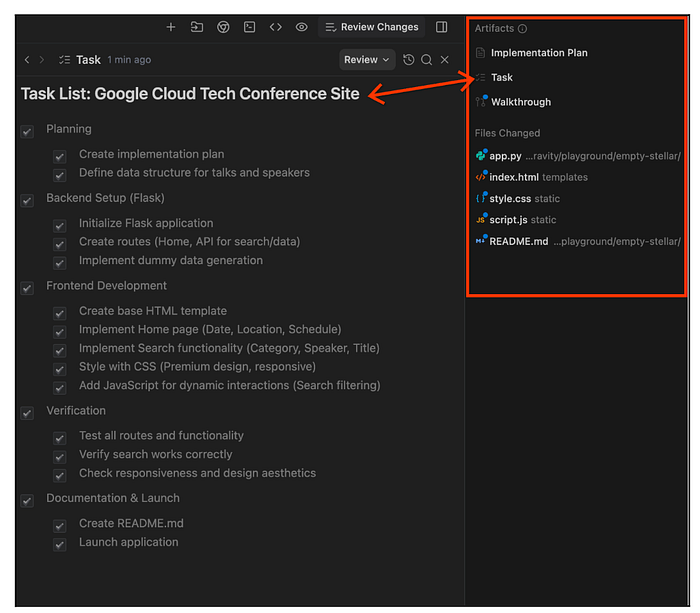
Task: Toggle Check responsiveness and design checkbox
Action: coord(60,476)
